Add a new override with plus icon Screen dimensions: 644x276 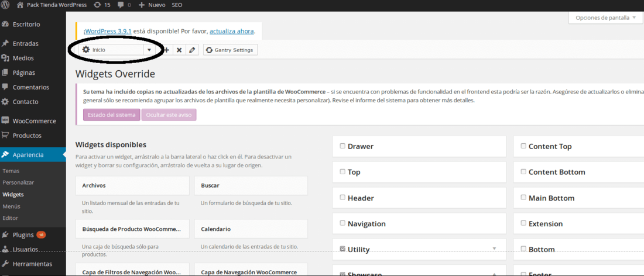click(x=167, y=50)
